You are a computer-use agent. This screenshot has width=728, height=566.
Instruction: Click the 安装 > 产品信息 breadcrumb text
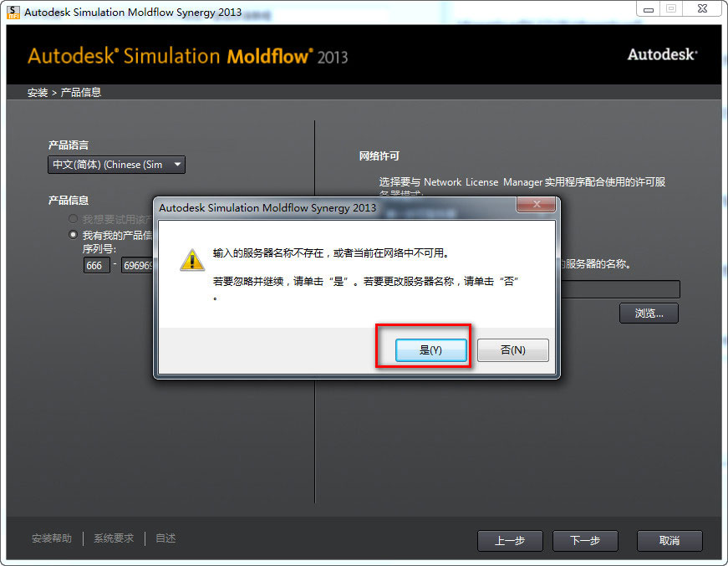pos(64,93)
